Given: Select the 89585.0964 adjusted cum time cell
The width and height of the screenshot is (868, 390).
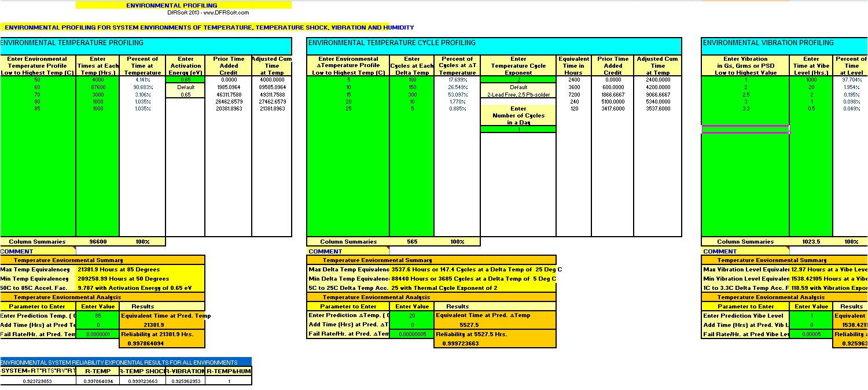Looking at the screenshot, I should [271, 87].
